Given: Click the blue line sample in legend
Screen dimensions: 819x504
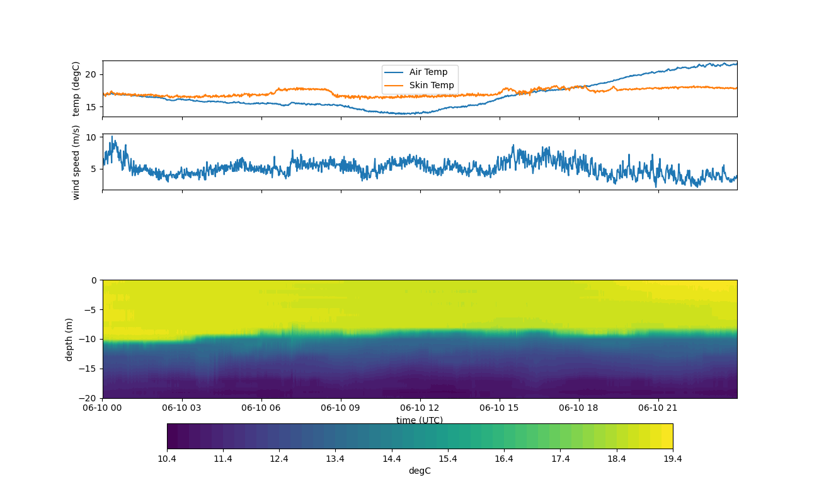Looking at the screenshot, I should click(x=395, y=72).
